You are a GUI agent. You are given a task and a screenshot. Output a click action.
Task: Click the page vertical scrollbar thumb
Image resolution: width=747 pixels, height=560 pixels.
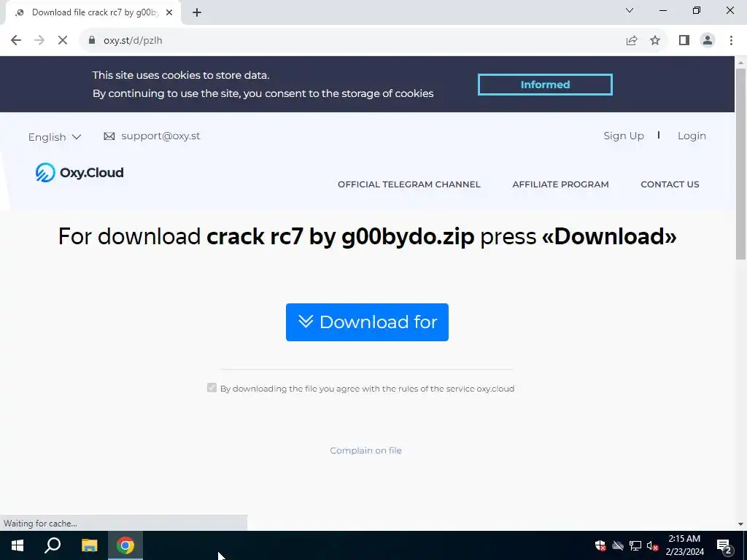click(740, 164)
